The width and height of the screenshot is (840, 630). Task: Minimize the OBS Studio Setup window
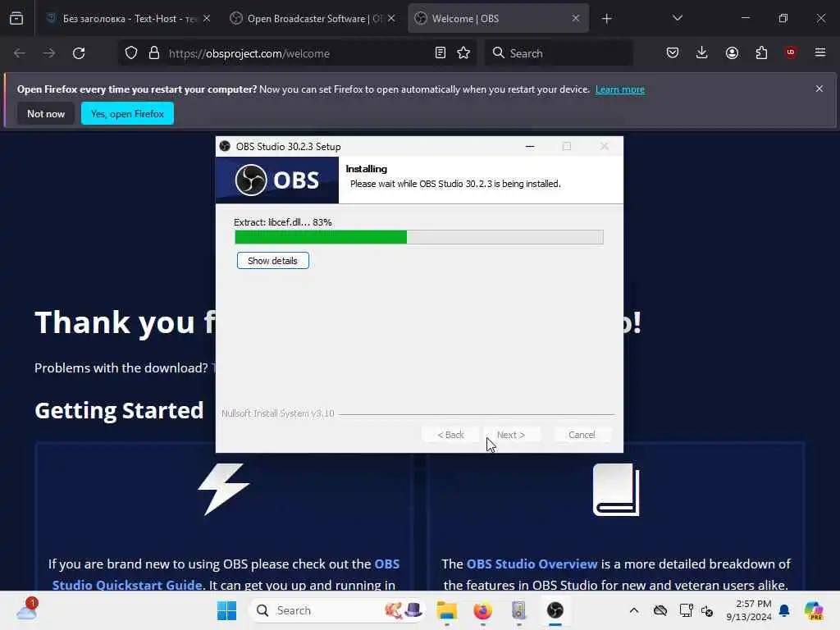530,146
